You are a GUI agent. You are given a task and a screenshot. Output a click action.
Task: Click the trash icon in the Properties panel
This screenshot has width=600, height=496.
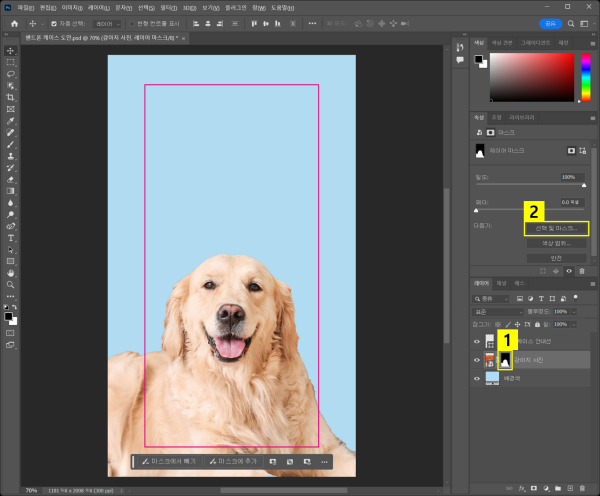pyautogui.click(x=581, y=270)
